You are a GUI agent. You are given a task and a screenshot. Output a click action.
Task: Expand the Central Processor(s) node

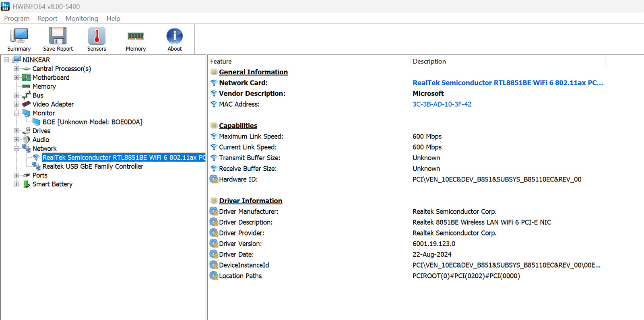click(17, 69)
